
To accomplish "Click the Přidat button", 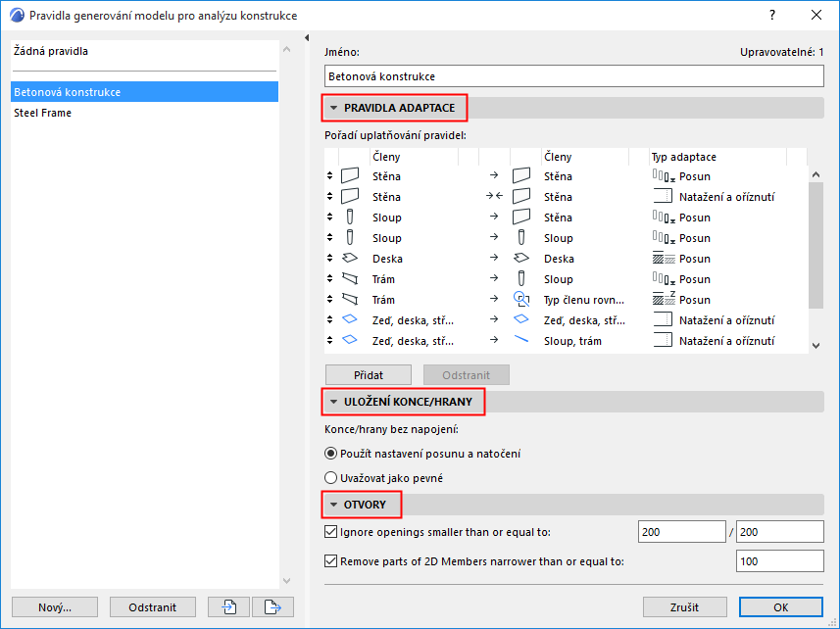I will click(x=369, y=375).
